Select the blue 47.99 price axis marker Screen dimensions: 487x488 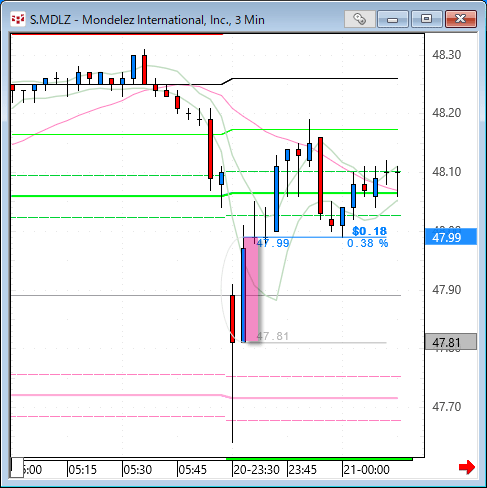(x=451, y=237)
